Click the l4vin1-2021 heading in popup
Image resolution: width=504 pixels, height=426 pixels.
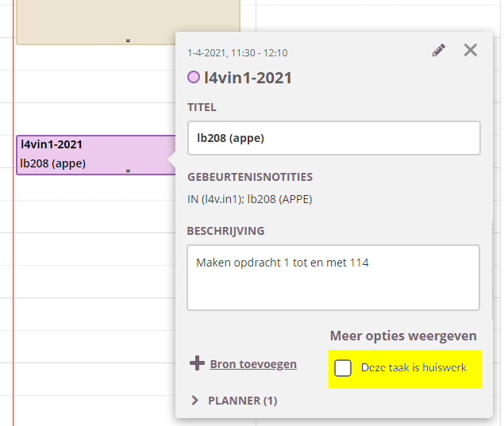248,78
